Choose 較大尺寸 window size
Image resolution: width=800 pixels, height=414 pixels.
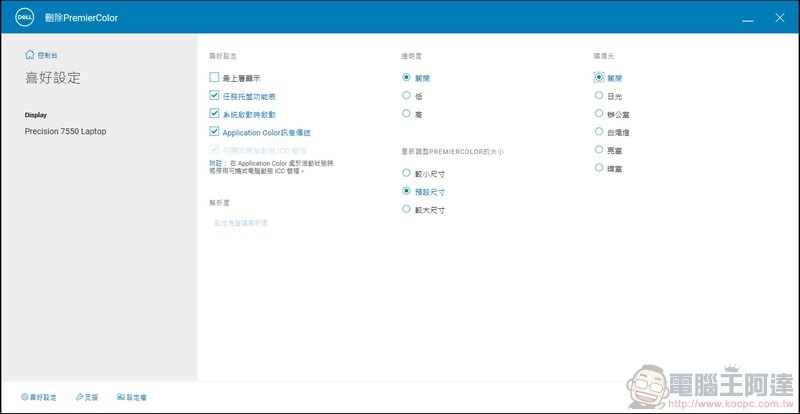(406, 209)
